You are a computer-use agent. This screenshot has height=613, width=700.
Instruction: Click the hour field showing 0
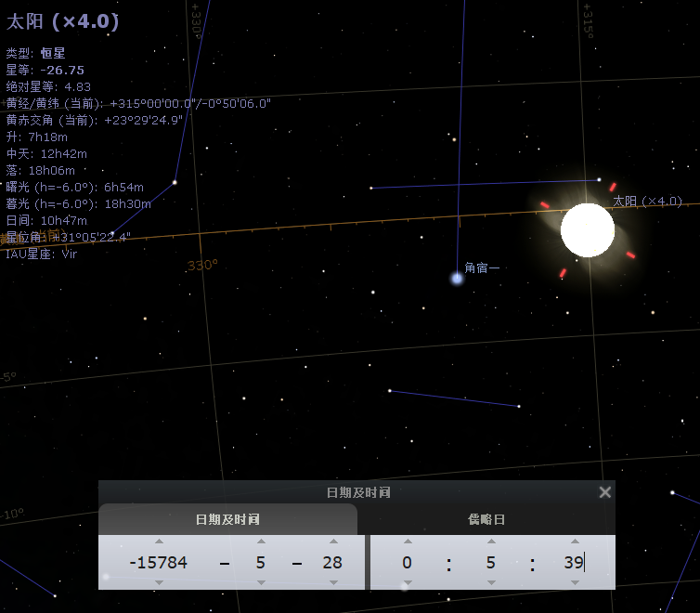pos(408,563)
